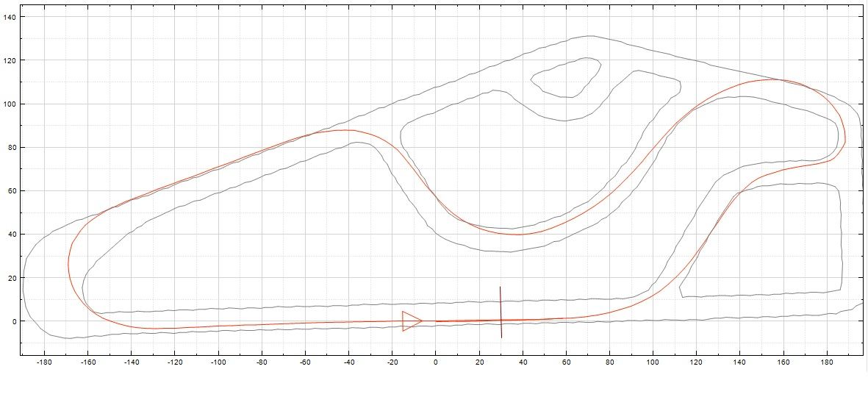
Task: Click the -120 x-axis tick label
Action: pos(174,363)
